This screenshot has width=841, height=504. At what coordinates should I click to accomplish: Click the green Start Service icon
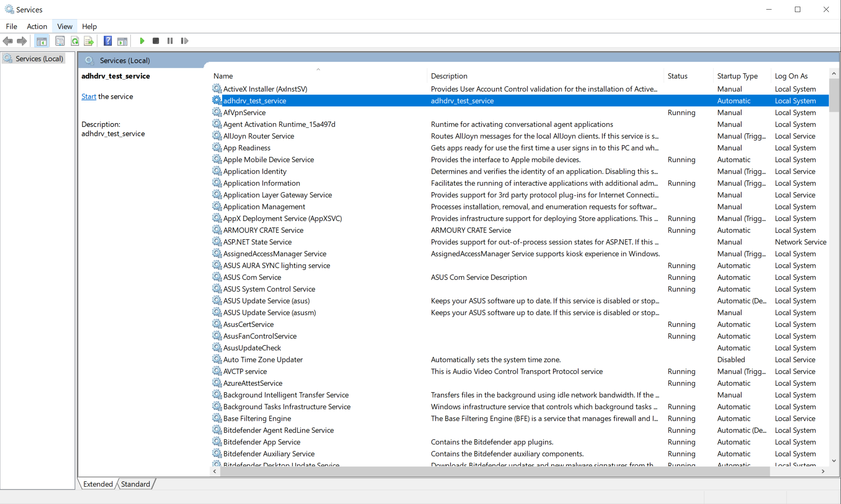pyautogui.click(x=142, y=41)
